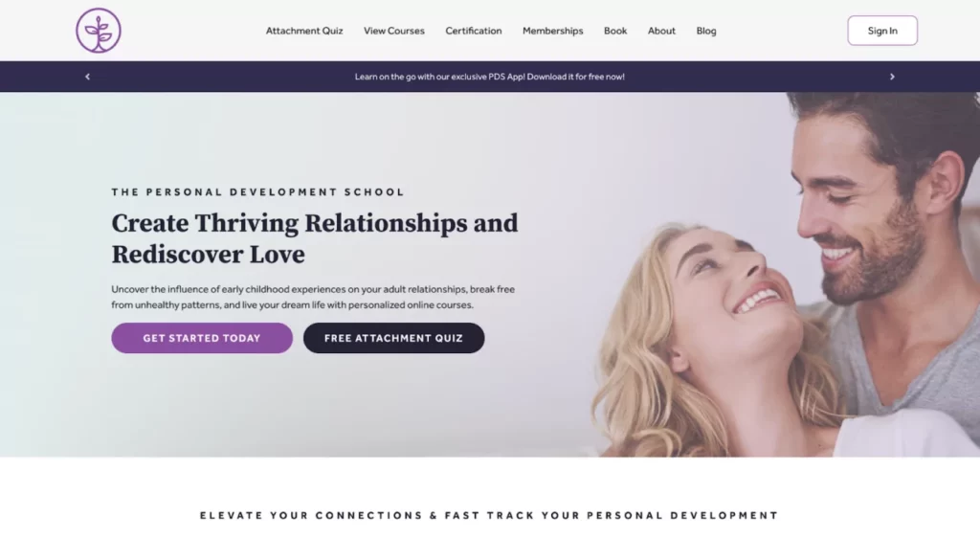Visit the Blog from navigation

coord(706,31)
